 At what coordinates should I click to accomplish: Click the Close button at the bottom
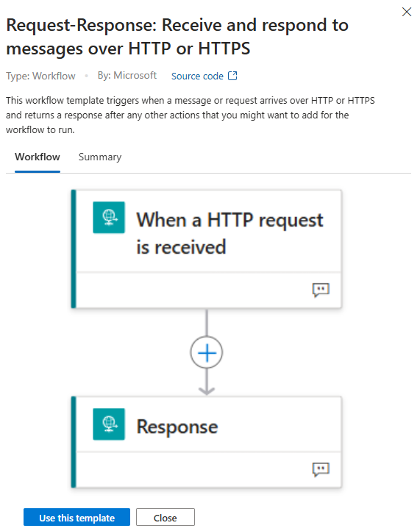coord(165,517)
